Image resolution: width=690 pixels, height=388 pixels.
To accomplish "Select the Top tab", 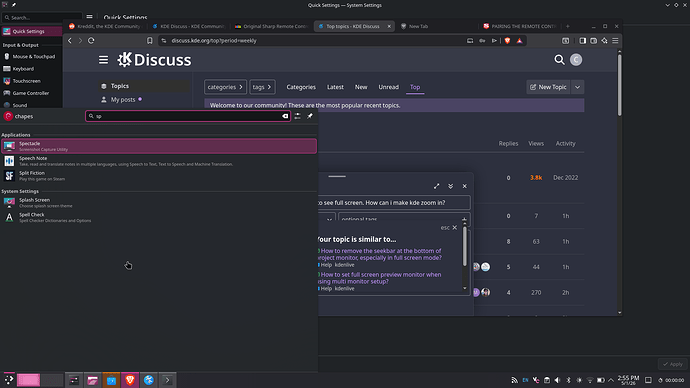I will tap(415, 87).
